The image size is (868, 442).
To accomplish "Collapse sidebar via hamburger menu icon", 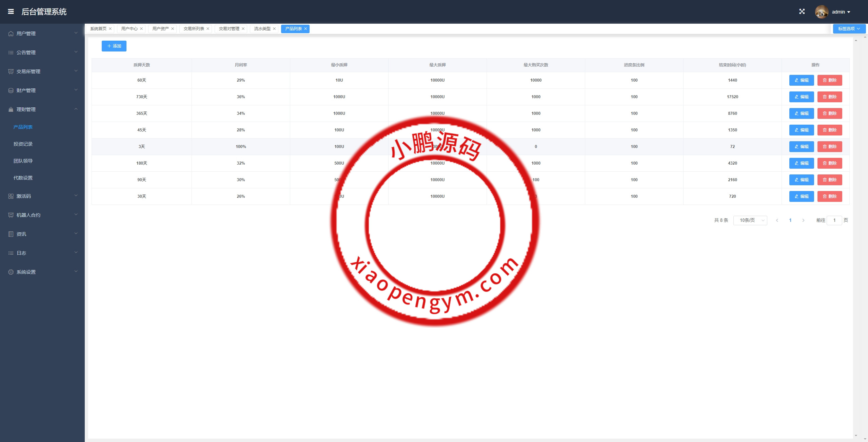I will 11,12.
